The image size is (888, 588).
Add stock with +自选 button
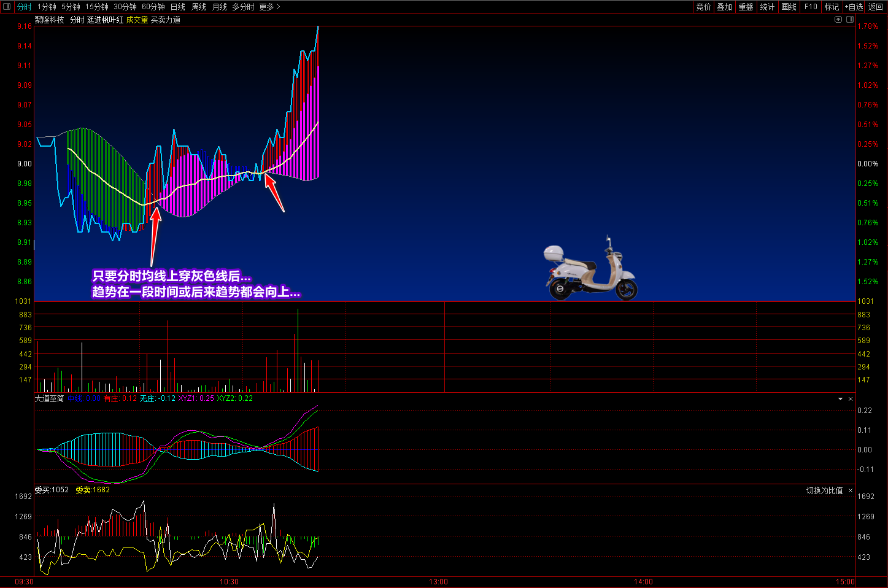[x=854, y=7]
